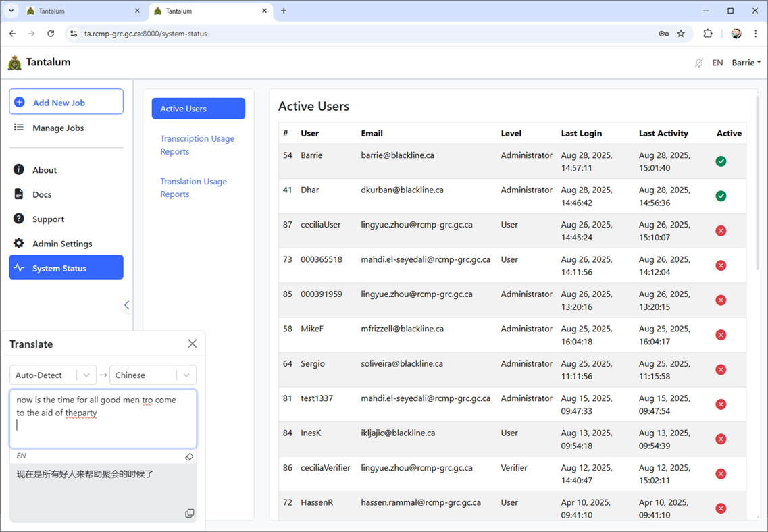Open Translation Usage Reports
This screenshot has height=532, width=768.
click(193, 188)
